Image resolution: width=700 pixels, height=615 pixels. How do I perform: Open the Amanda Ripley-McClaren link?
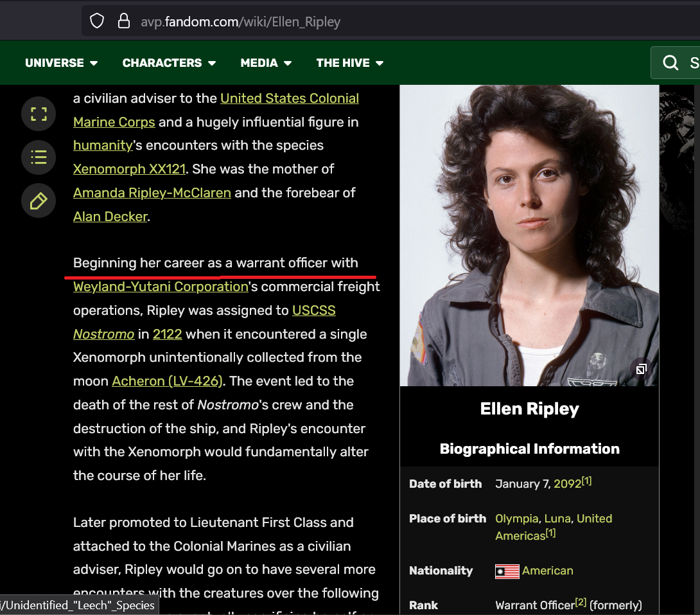click(152, 193)
